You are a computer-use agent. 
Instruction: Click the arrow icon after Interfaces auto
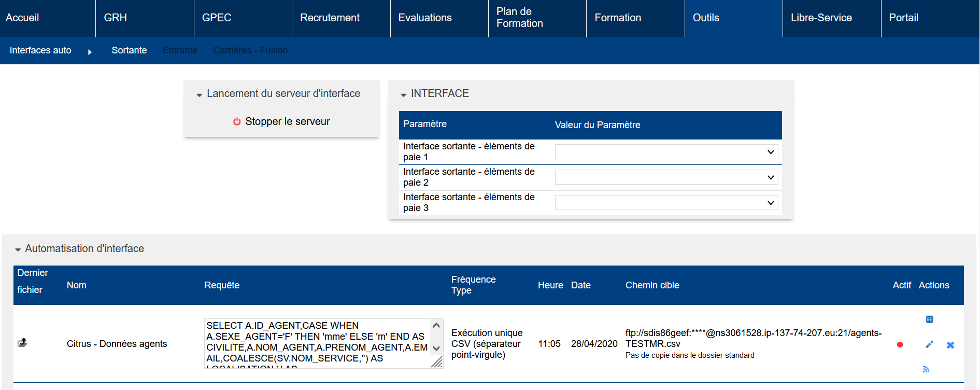pos(90,52)
